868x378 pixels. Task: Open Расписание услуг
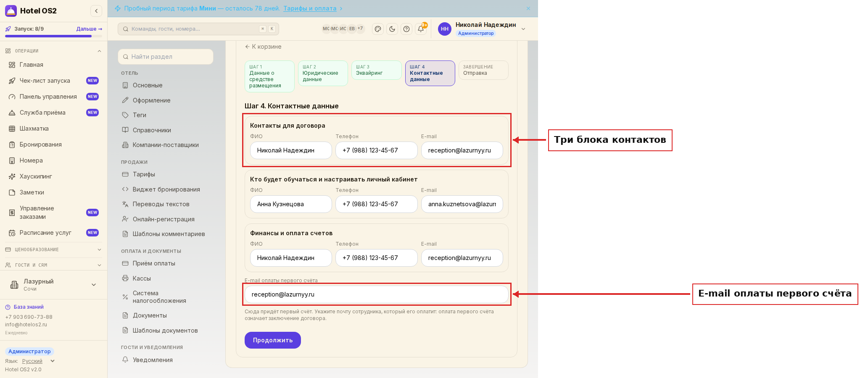tap(53, 233)
